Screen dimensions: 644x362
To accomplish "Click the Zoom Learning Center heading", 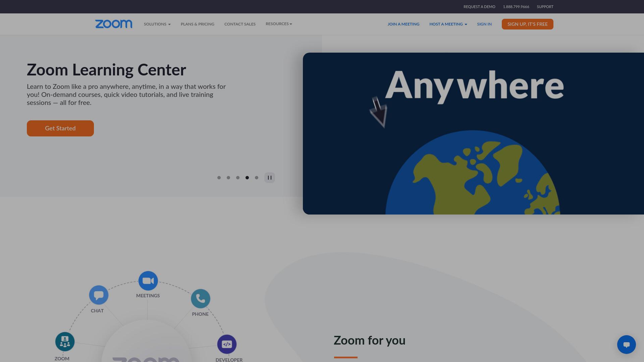I will click(x=106, y=70).
